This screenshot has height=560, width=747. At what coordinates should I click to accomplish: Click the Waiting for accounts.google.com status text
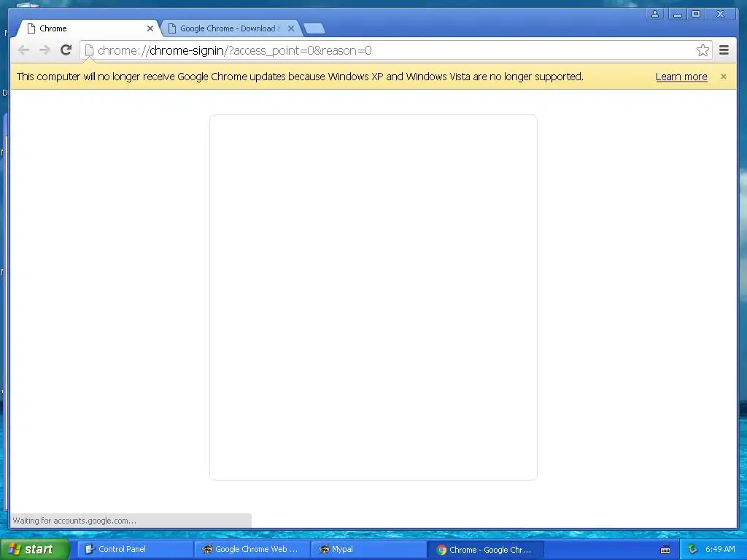[x=74, y=521]
